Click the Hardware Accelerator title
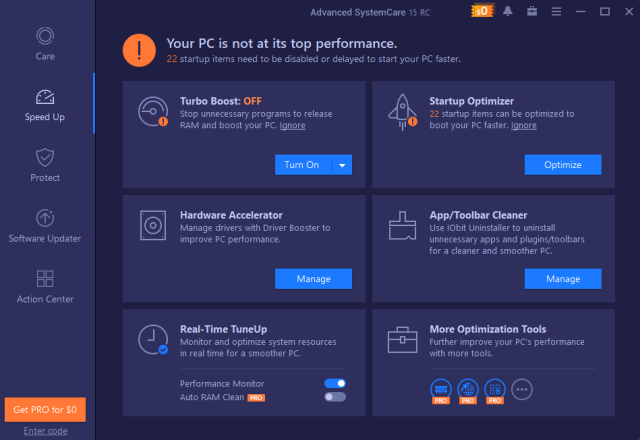Viewport: 640px width, 440px height. tap(231, 215)
